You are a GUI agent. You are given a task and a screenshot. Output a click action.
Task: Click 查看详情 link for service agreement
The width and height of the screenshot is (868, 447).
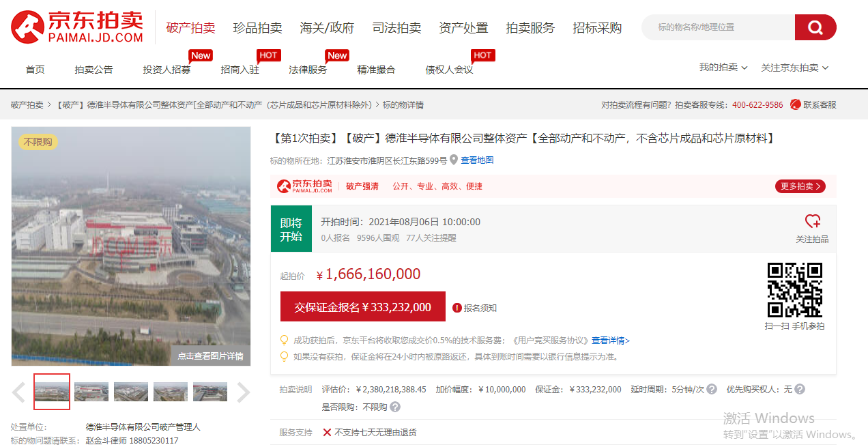pyautogui.click(x=610, y=340)
